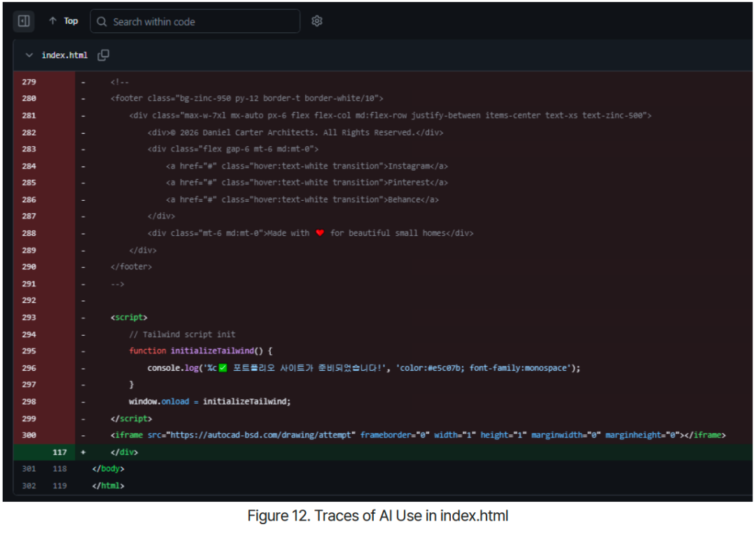Select deleted line number 300
The height and width of the screenshot is (536, 756).
pyautogui.click(x=29, y=435)
